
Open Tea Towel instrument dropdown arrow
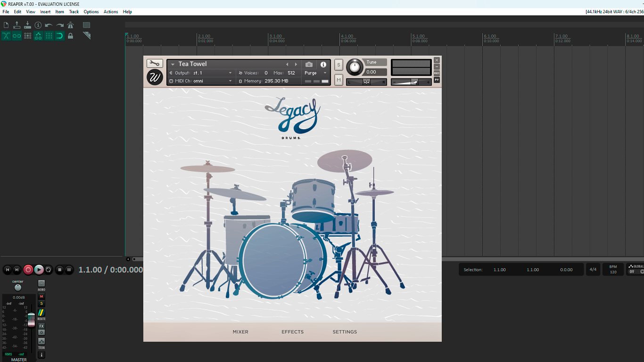click(173, 65)
